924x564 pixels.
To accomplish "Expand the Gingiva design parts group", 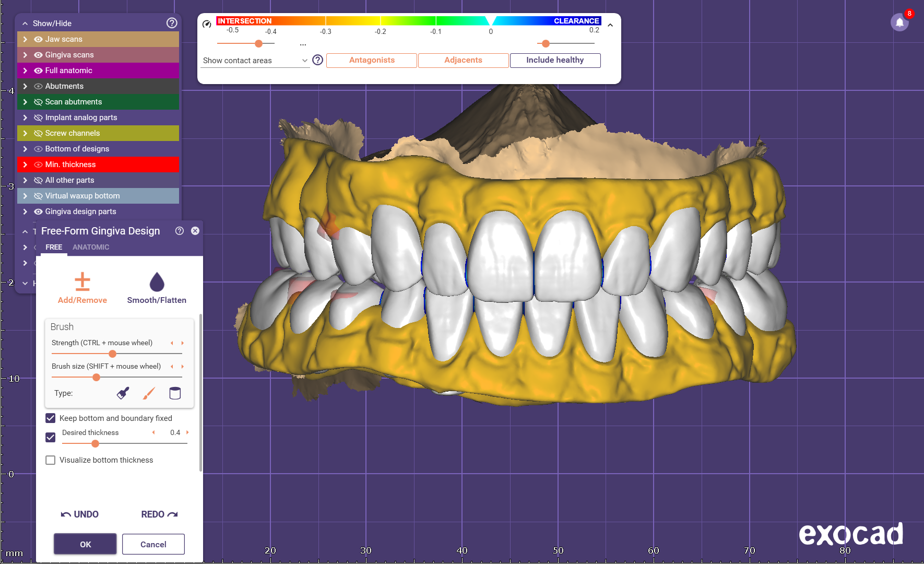I will pyautogui.click(x=25, y=211).
